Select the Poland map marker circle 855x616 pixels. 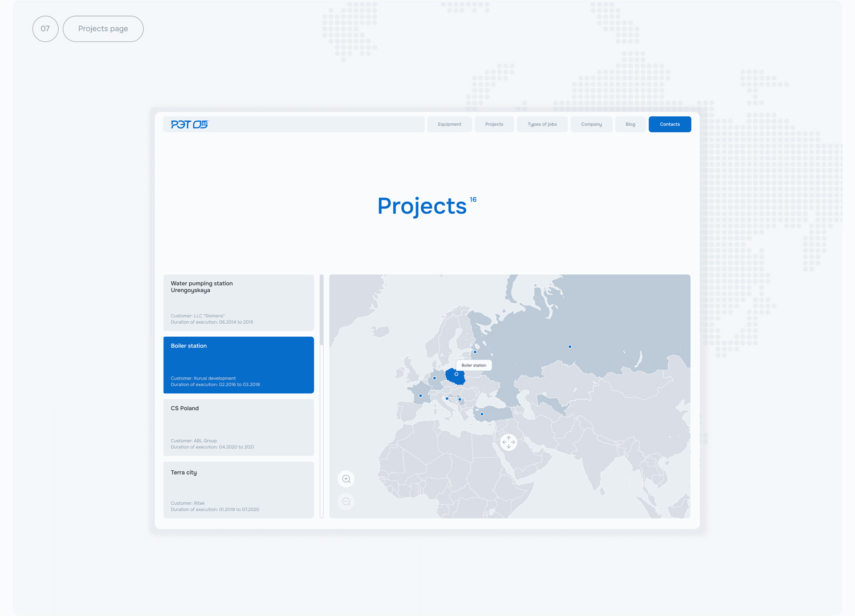coord(456,375)
